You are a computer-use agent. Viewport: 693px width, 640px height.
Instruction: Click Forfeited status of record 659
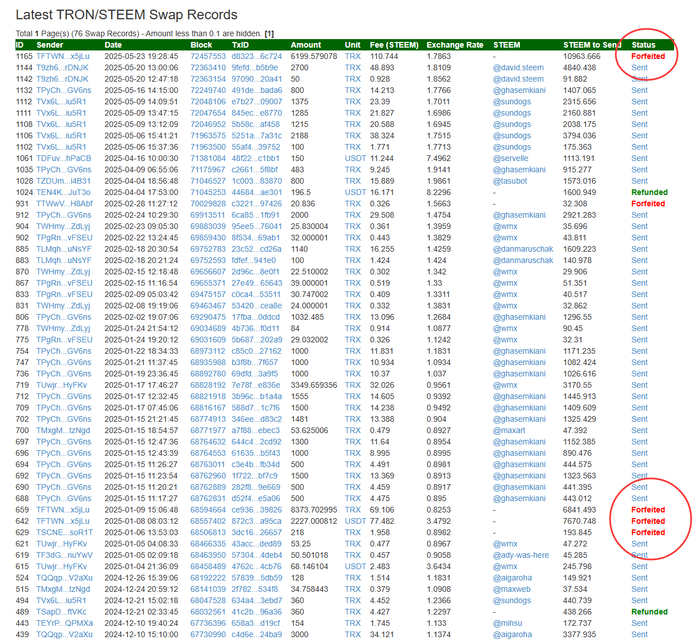648,510
